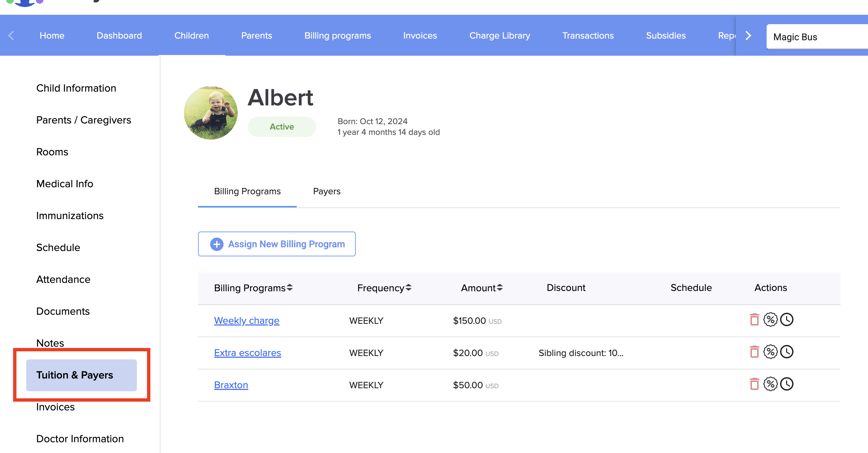Viewport: 868px width, 453px height.
Task: Click the Magic Bus school selector field
Action: click(x=815, y=37)
